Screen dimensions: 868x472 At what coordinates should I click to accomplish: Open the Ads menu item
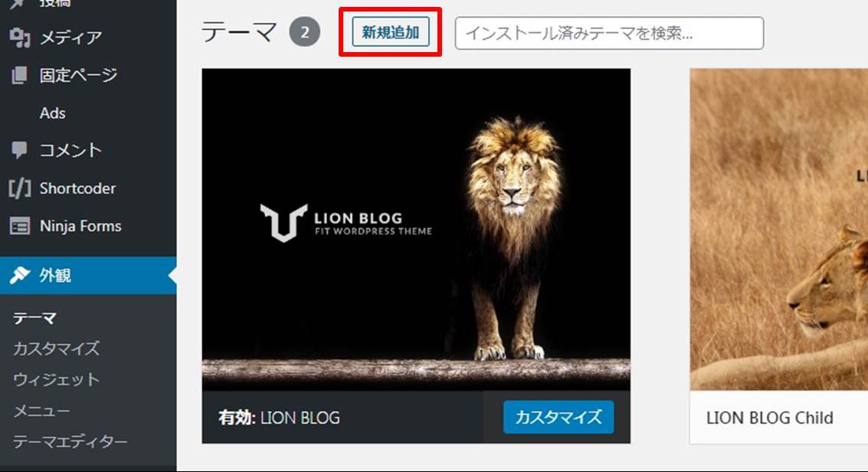[x=53, y=113]
